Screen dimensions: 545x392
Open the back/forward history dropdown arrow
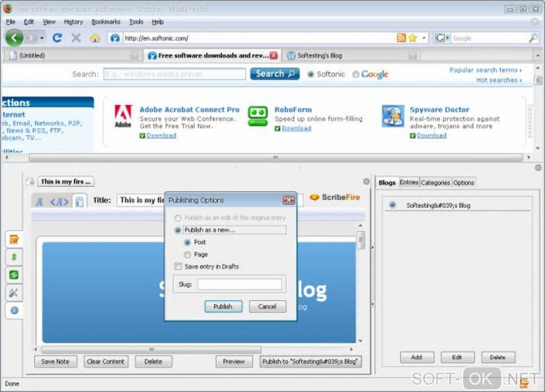(42, 38)
